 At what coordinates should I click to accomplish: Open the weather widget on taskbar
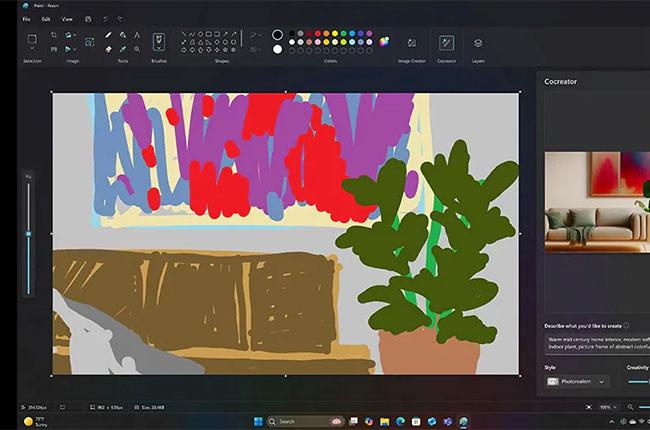(x=36, y=422)
